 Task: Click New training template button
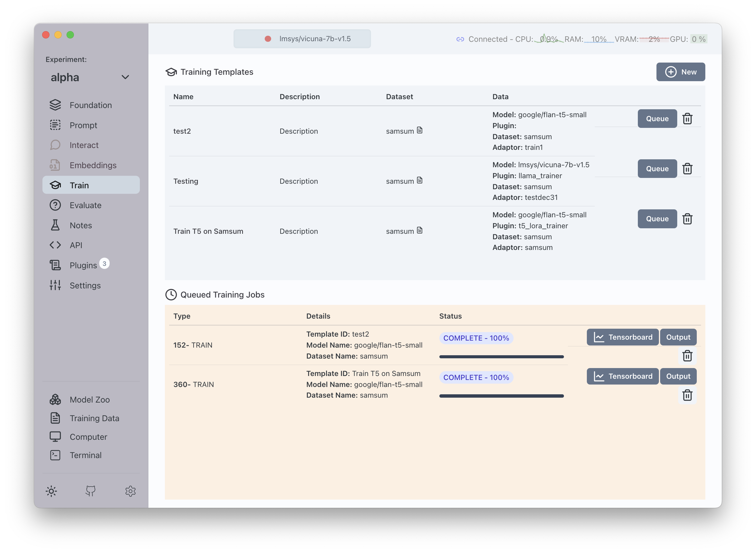(x=680, y=71)
